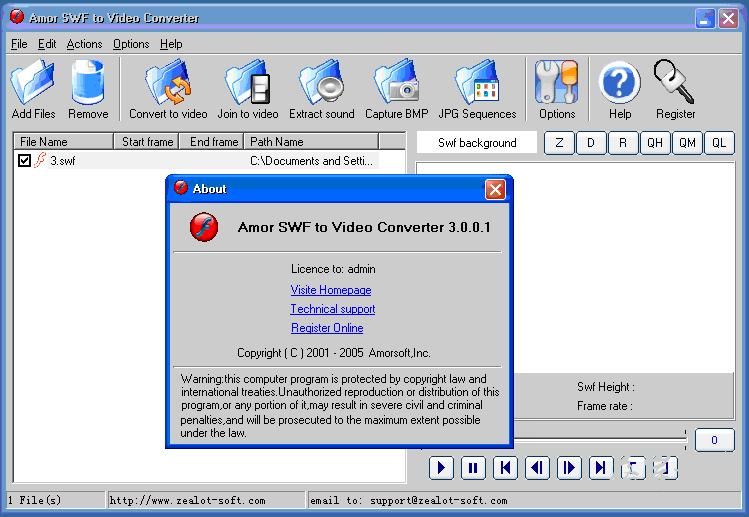Select the QH quality button

(x=655, y=143)
